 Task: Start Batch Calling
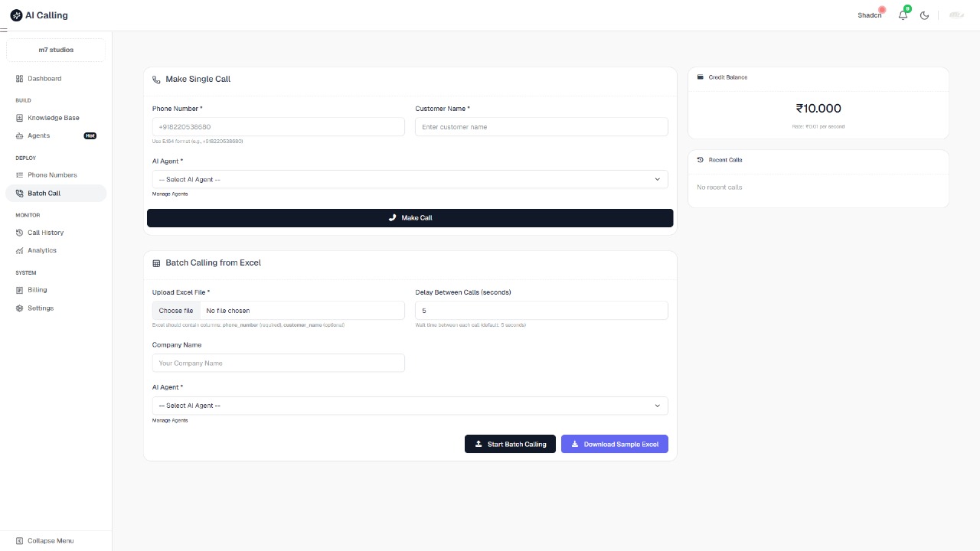coord(510,444)
